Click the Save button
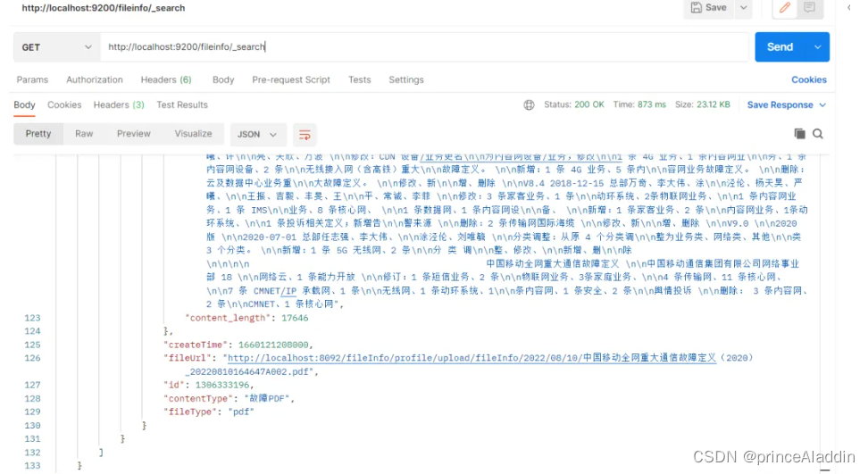This screenshot has width=868, height=474. tap(708, 8)
